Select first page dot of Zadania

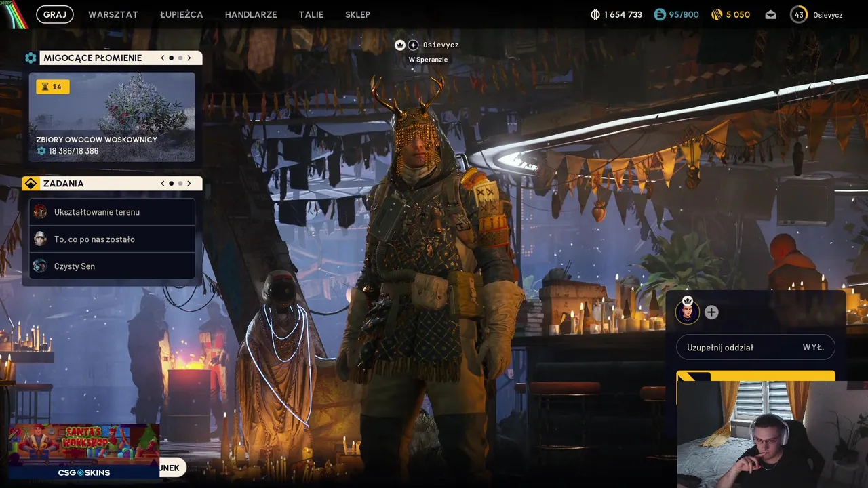point(171,183)
